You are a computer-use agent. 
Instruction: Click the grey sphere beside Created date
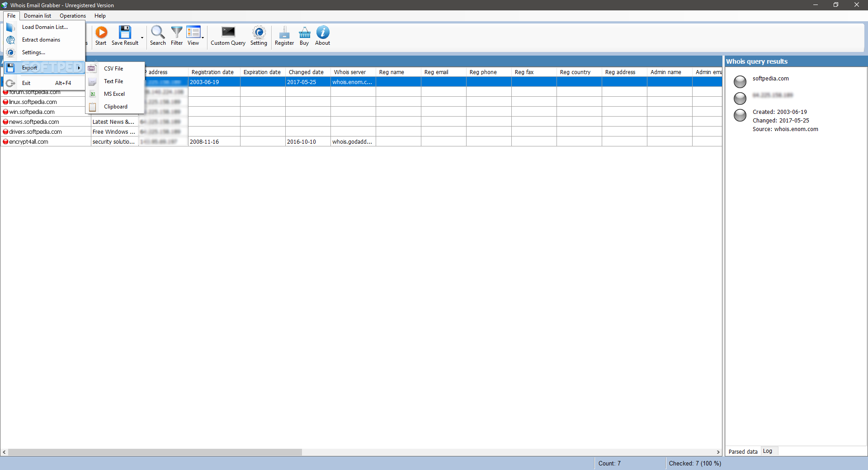pyautogui.click(x=740, y=115)
